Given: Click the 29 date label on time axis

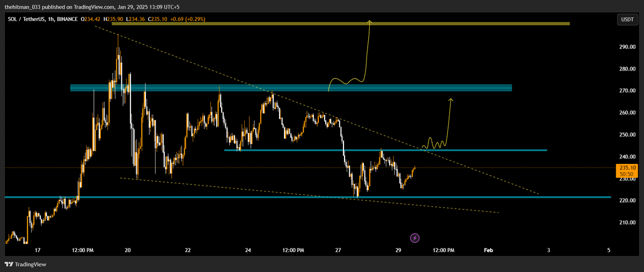Looking at the screenshot, I should [x=399, y=250].
